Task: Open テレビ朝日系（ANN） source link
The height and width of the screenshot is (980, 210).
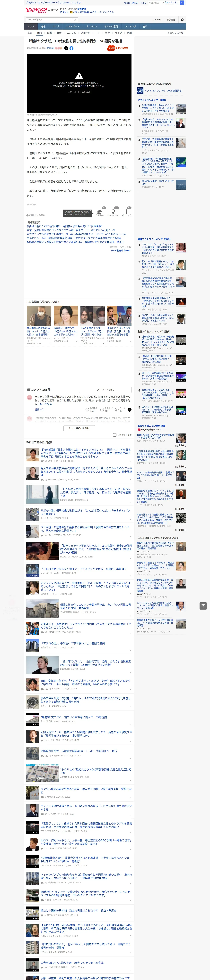Action: coord(121,251)
